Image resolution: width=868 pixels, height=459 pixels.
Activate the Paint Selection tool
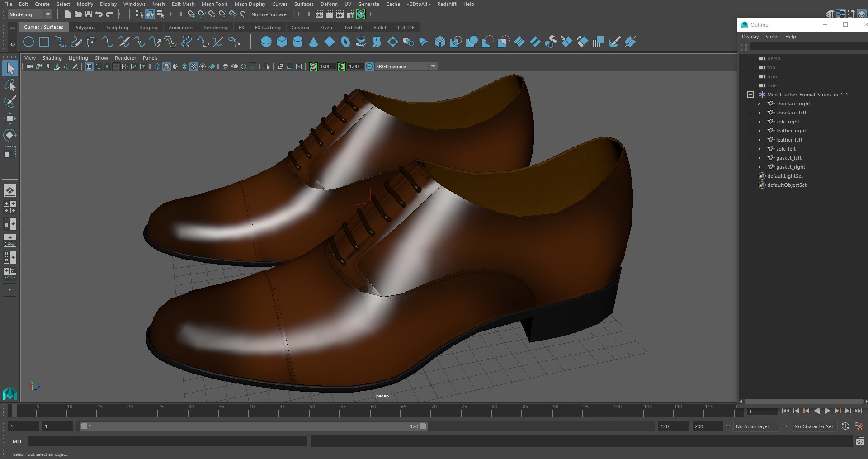pyautogui.click(x=10, y=102)
